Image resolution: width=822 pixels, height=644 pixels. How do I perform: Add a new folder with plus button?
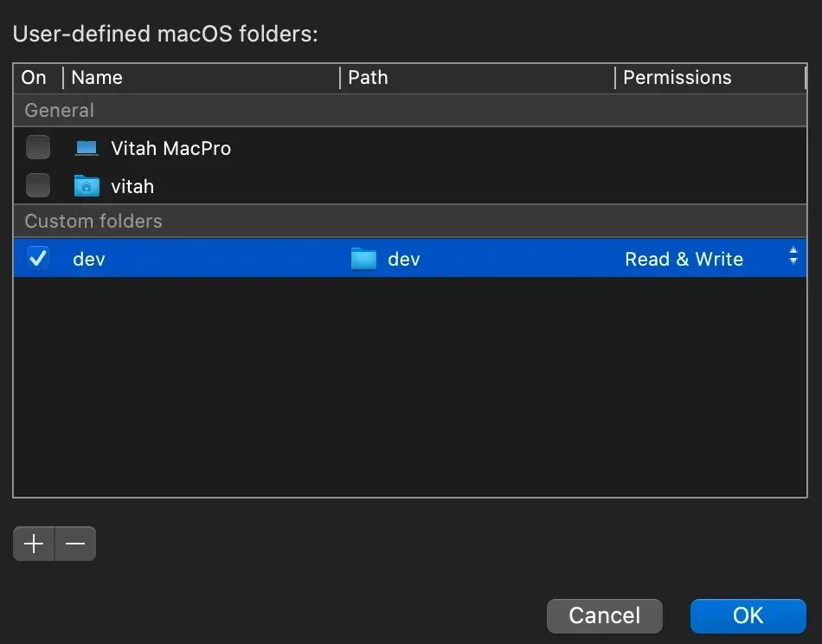point(34,544)
